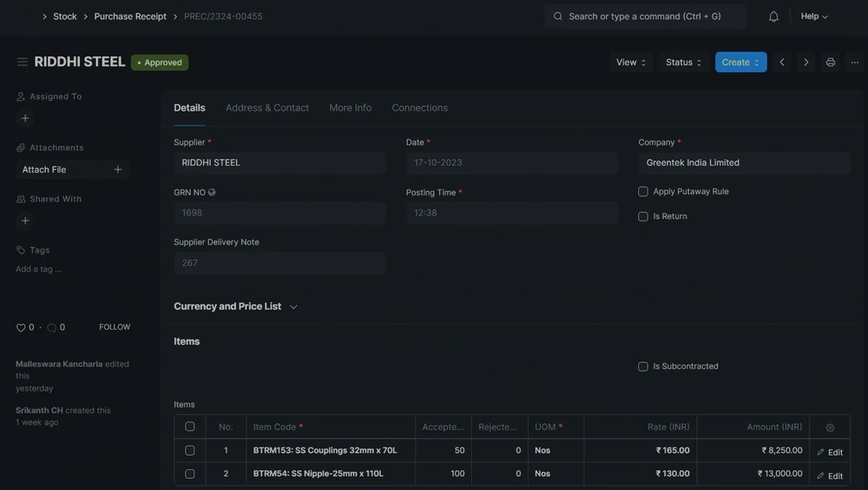Switch to the Connections tab
868x490 pixels.
tap(420, 108)
